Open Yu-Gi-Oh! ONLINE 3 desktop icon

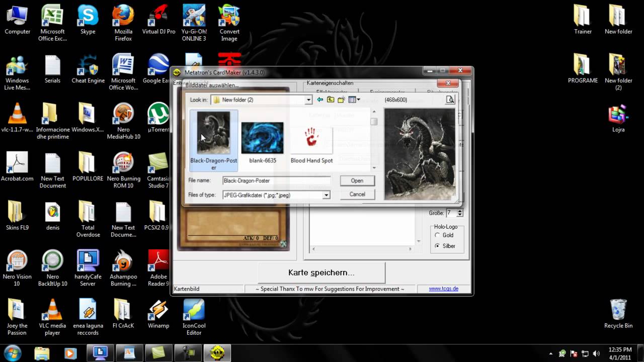[194, 23]
